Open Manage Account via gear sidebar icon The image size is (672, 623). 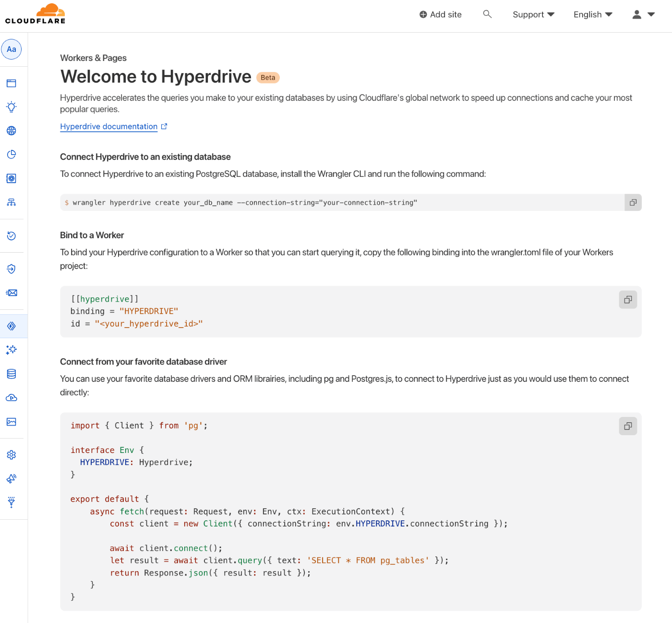(12, 455)
